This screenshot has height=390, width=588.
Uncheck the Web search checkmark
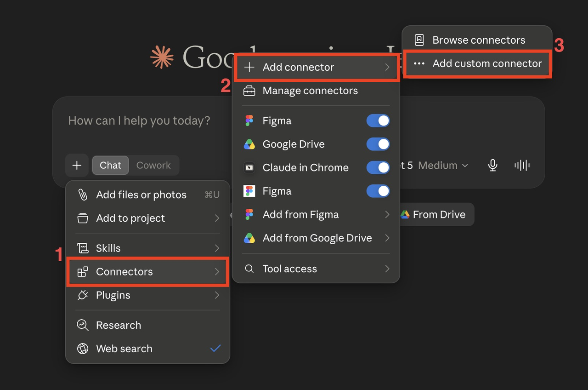click(215, 349)
